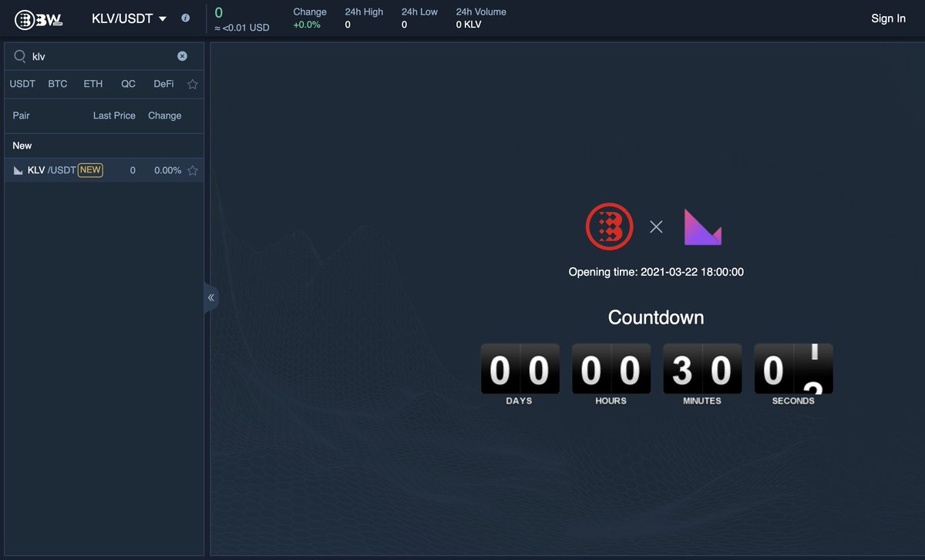This screenshot has height=560, width=925.
Task: Click the ≈ <0.01 USD price text
Action: (242, 28)
